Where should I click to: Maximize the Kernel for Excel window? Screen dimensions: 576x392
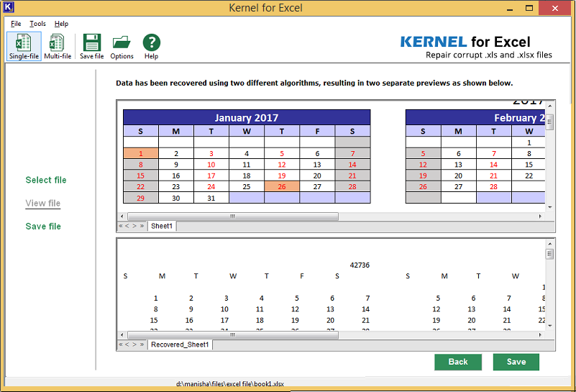pyautogui.click(x=529, y=8)
